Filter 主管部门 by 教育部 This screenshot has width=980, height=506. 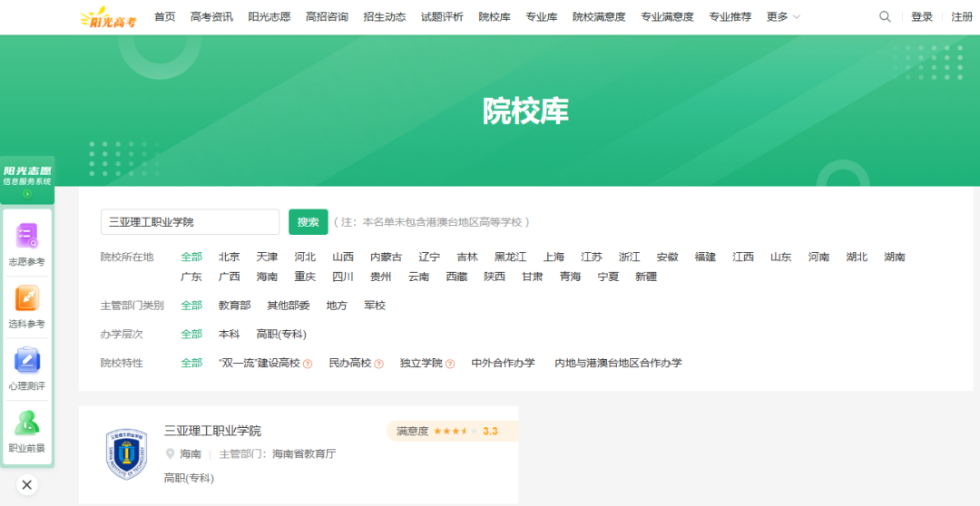[x=234, y=306]
